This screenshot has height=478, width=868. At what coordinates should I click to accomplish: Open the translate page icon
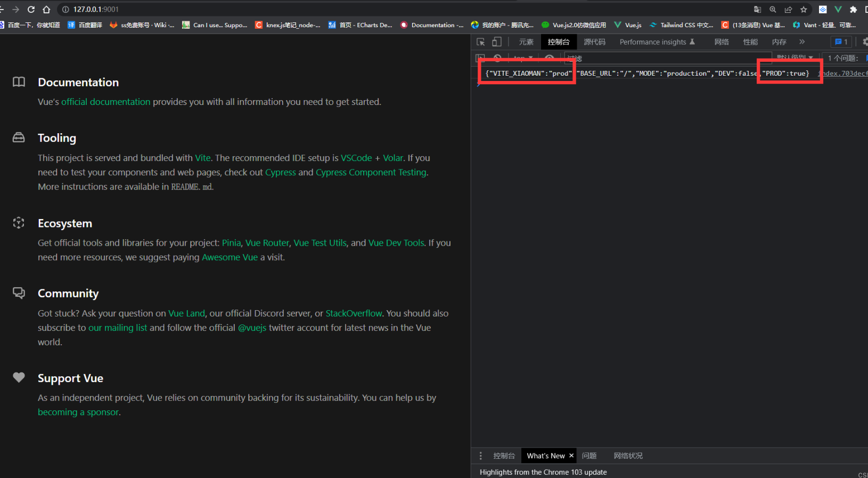point(757,10)
